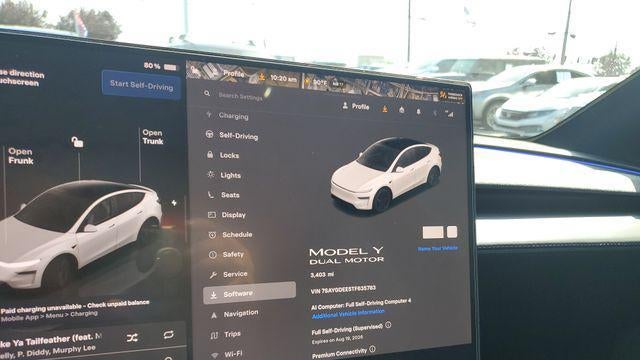The width and height of the screenshot is (640, 360).
Task: Tap the wrench icon beside Service
Action: click(x=213, y=275)
